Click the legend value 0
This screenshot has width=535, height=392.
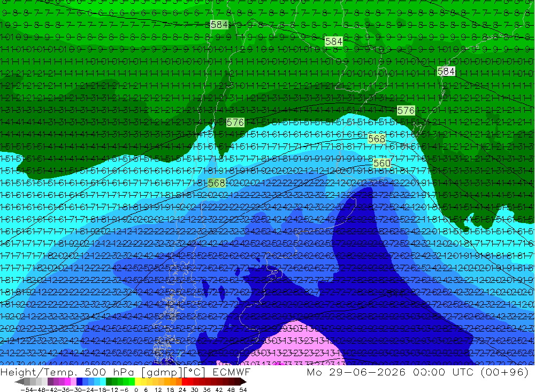pyautogui.click(x=136, y=390)
